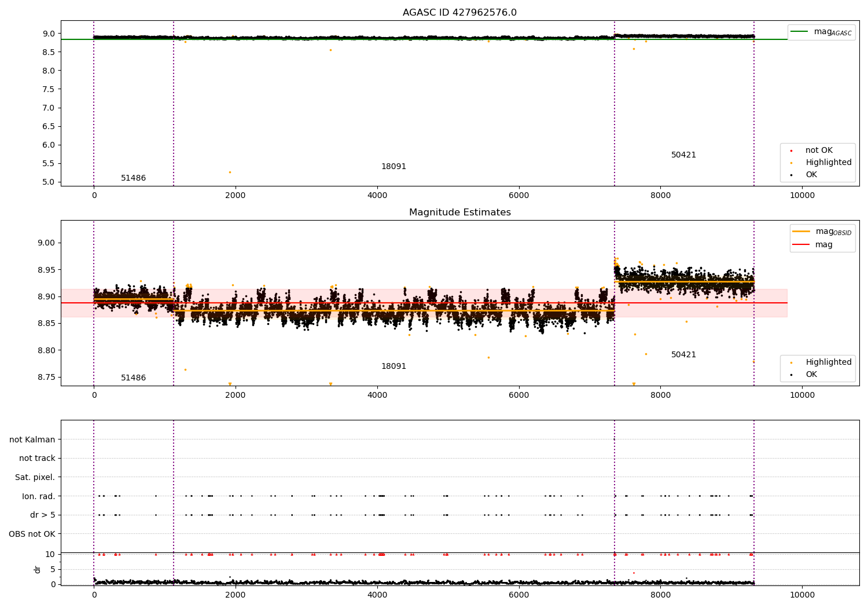Screen dimensions: 868x608
Task: Click the 8.90 y-tick in Magnitude Estimates plot
Action: click(x=47, y=297)
